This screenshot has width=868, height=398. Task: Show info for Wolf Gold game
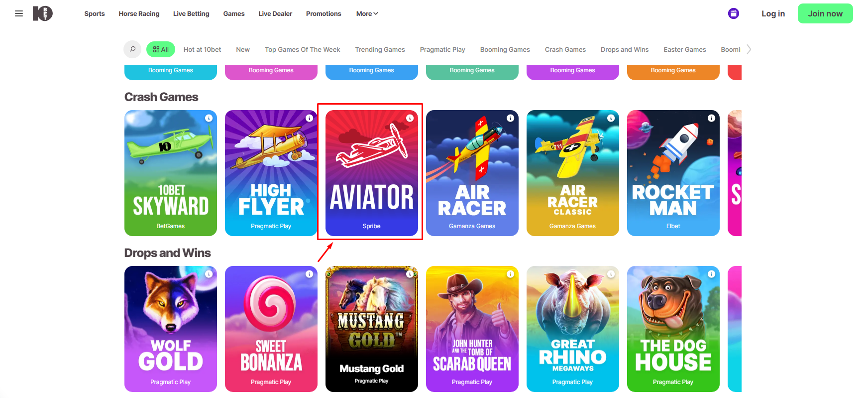[209, 274]
